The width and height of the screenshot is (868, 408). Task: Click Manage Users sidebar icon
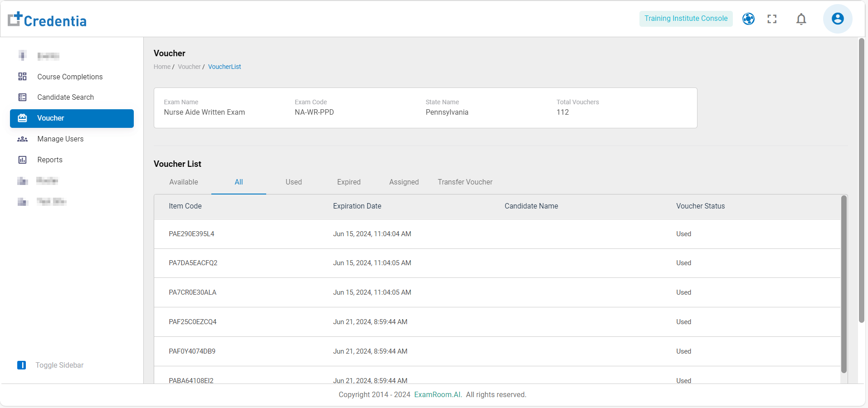click(22, 139)
